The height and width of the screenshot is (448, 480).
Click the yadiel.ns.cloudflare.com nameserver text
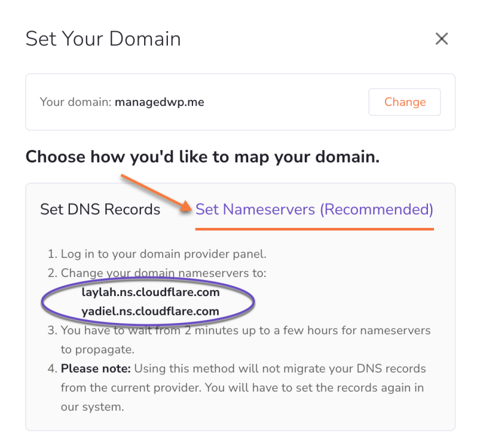click(x=150, y=311)
